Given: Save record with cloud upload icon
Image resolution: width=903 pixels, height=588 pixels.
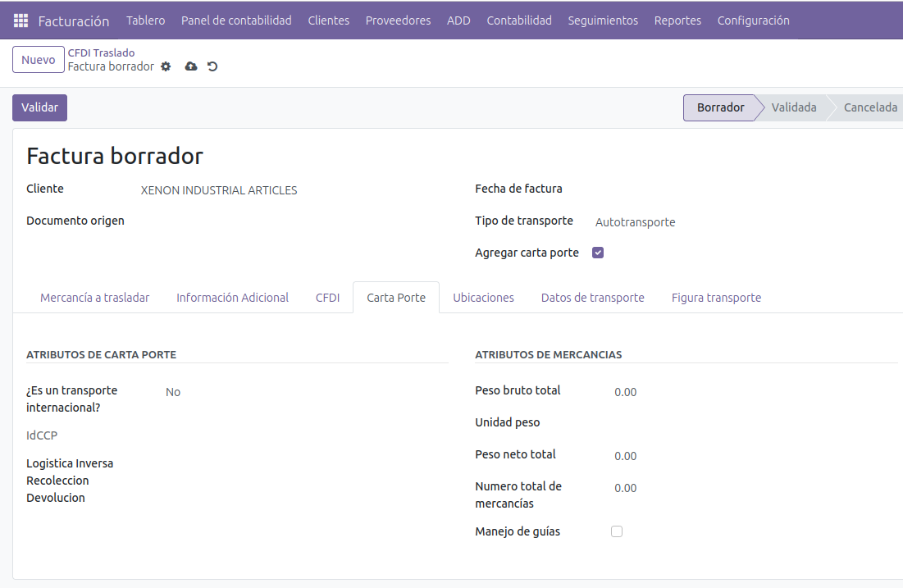Looking at the screenshot, I should (191, 66).
